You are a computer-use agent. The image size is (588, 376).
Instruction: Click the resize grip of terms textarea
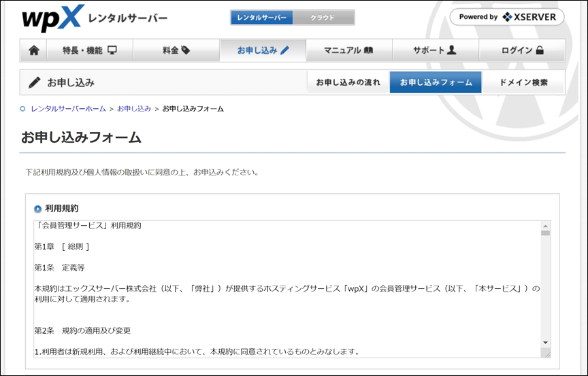547,354
